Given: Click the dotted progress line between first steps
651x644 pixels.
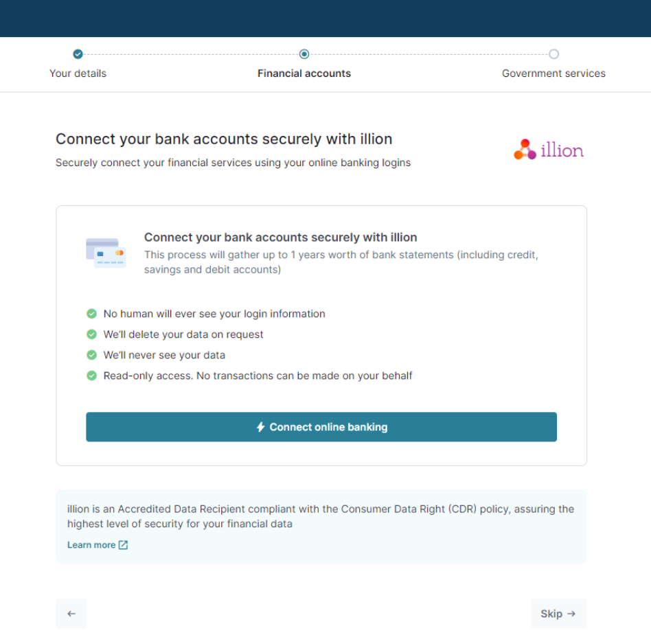Looking at the screenshot, I should coord(191,54).
